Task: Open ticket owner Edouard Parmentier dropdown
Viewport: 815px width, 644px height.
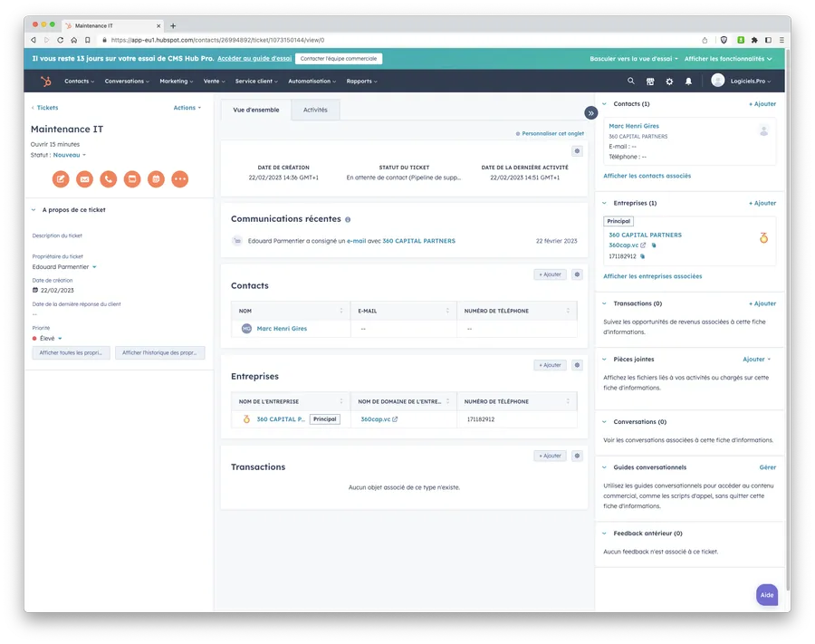Action: click(64, 267)
